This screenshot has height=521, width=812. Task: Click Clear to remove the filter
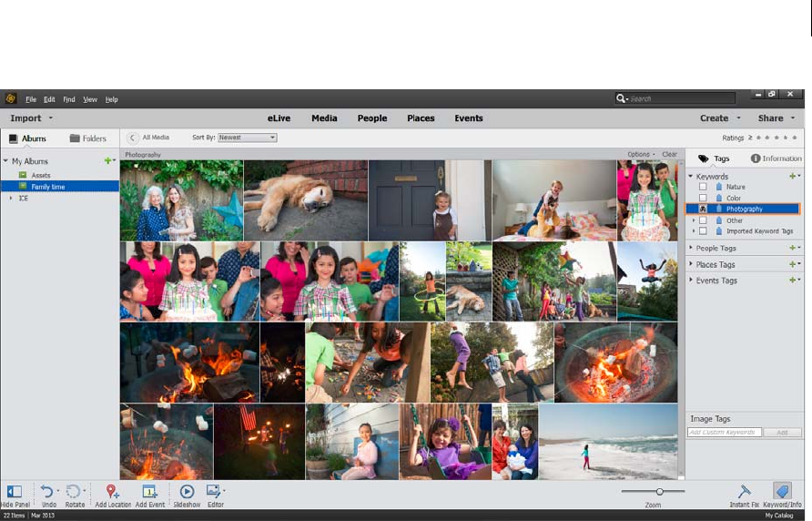pyautogui.click(x=669, y=155)
